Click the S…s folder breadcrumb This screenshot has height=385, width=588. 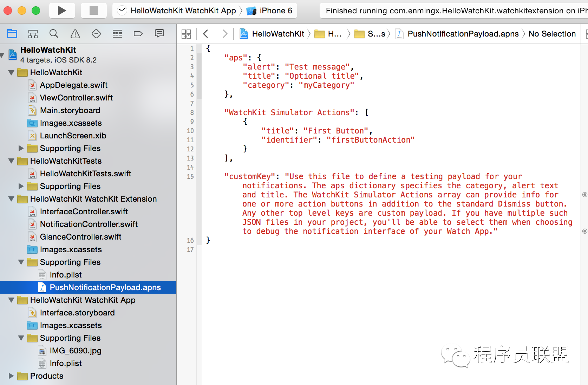click(370, 34)
